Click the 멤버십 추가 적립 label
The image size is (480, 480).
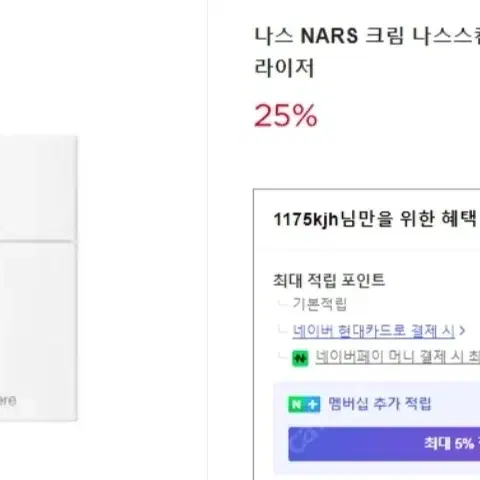point(380,404)
